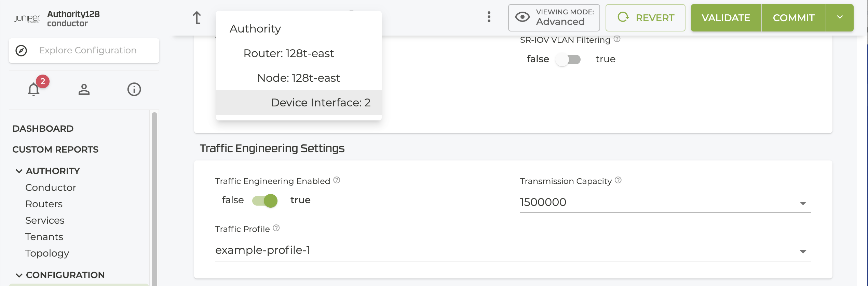Click the Traffic Engineering Enabled help icon

tap(337, 180)
